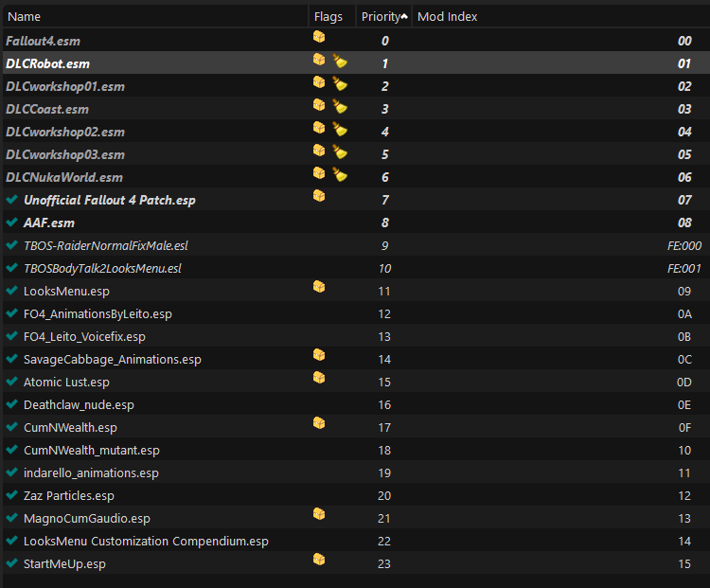
Task: Click the broom clean icon for DLCworkshop01.esm
Action: pyautogui.click(x=340, y=83)
